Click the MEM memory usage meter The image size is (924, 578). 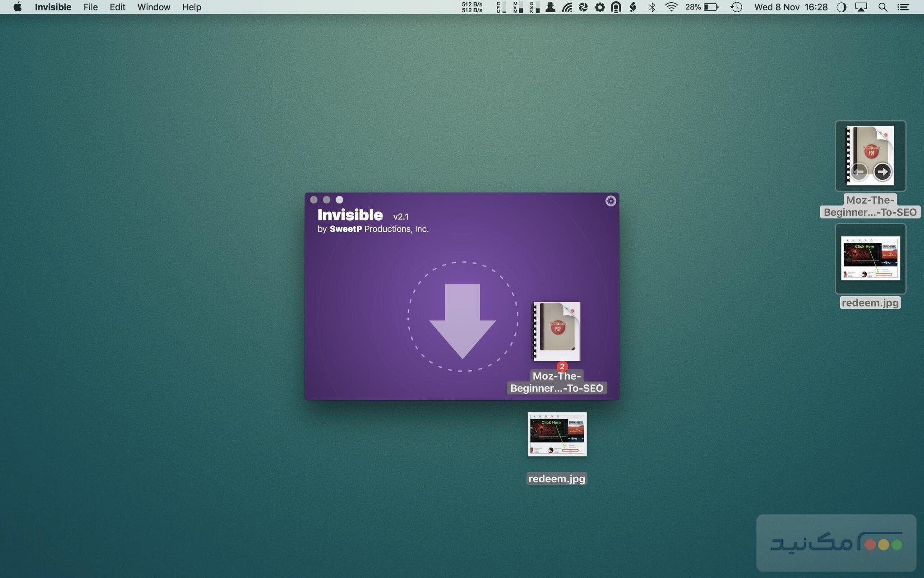pyautogui.click(x=518, y=7)
